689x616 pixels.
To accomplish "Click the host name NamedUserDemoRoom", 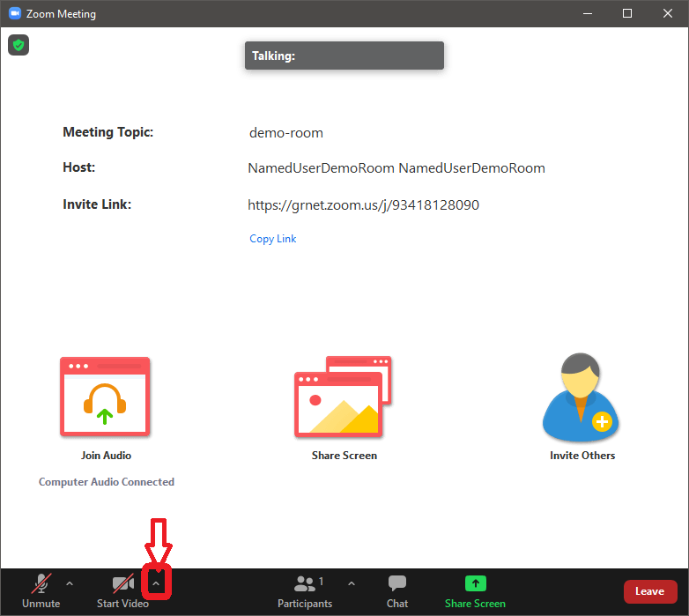I will coord(396,167).
